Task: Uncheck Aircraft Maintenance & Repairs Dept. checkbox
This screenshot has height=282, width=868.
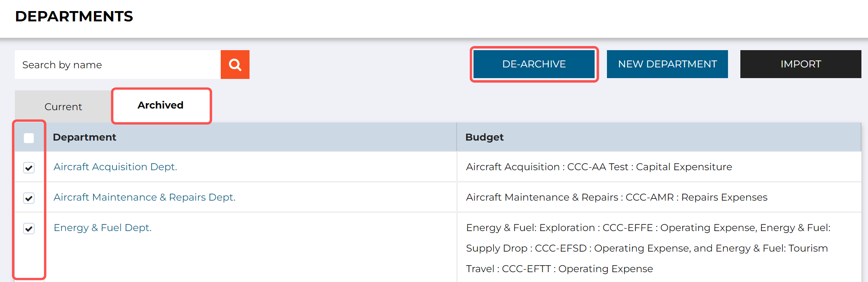Action: click(x=29, y=198)
